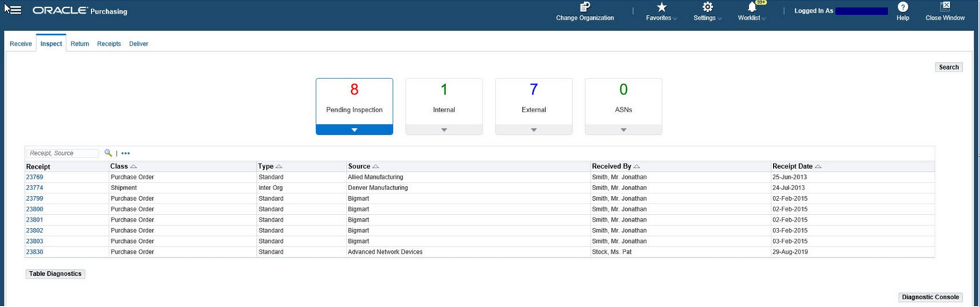This screenshot has width=980, height=307.
Task: Open receipt 23830 link
Action: tap(35, 252)
